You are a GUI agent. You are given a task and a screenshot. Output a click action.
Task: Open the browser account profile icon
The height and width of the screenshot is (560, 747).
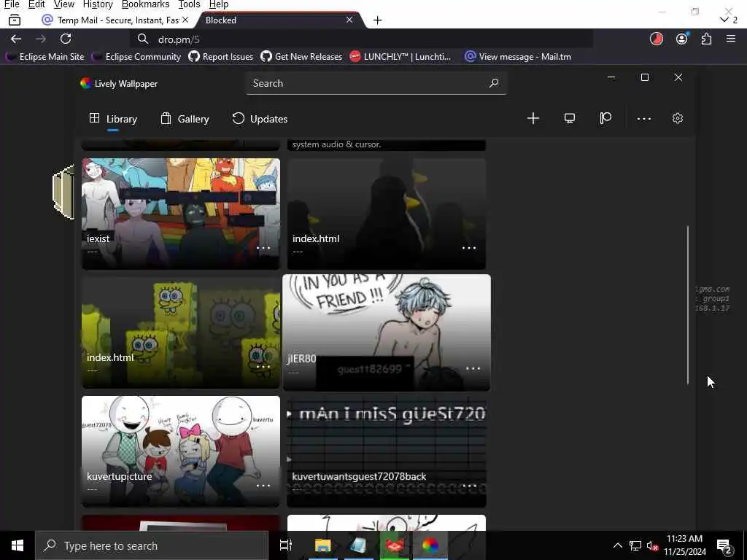[682, 39]
